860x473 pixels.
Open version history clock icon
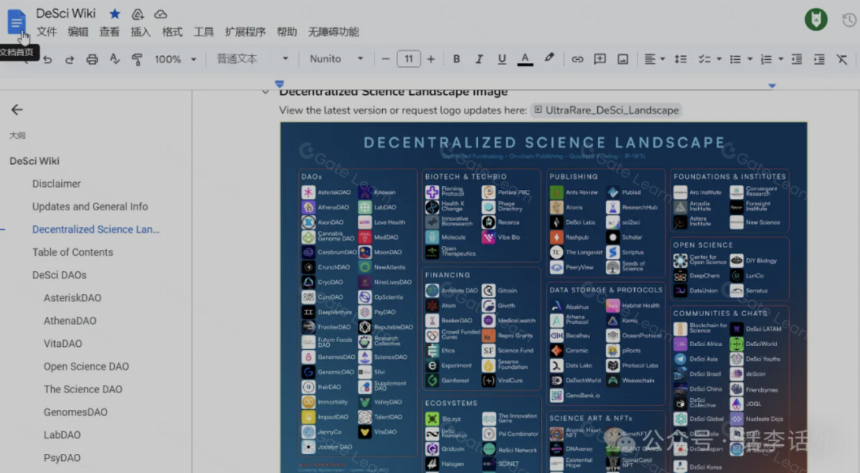point(849,20)
